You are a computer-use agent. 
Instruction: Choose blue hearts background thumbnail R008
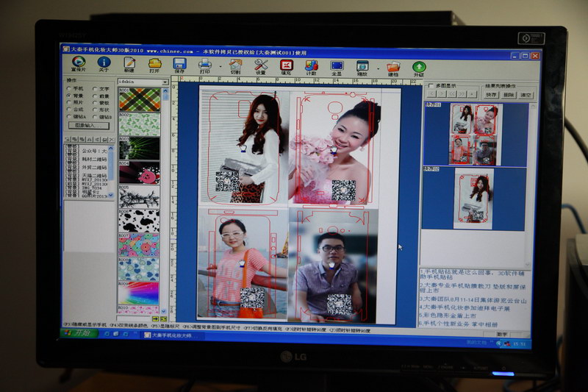[139, 269]
